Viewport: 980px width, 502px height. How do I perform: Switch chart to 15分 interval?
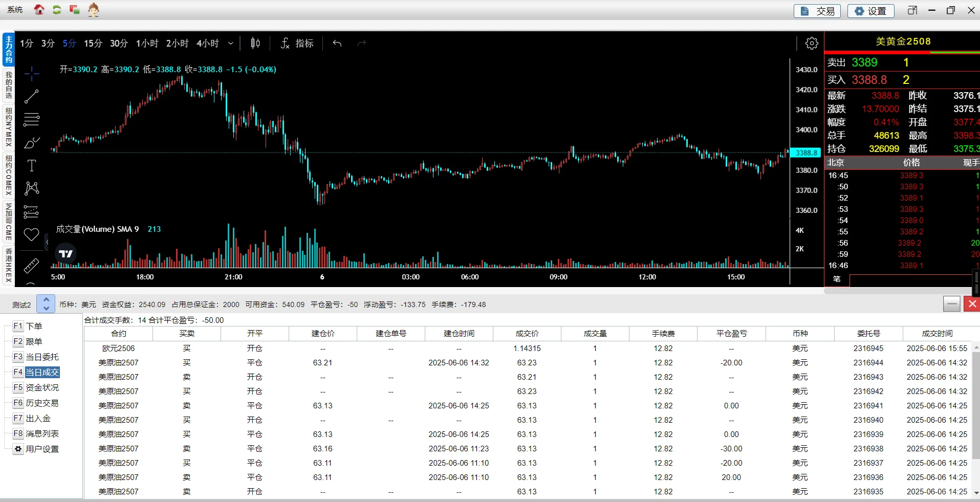click(93, 43)
